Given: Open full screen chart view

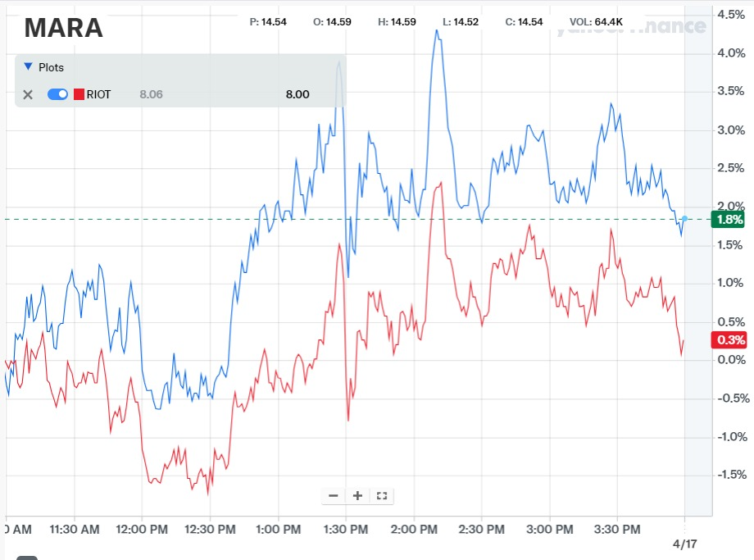Looking at the screenshot, I should click(x=382, y=495).
